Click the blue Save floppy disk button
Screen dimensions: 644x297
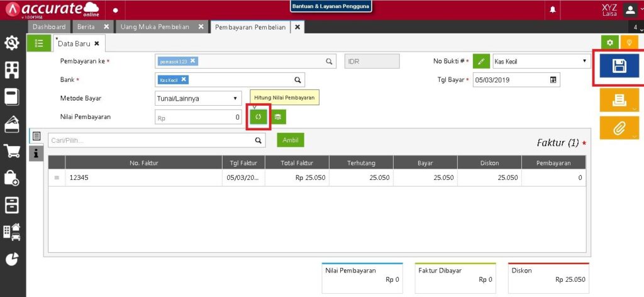(619, 66)
